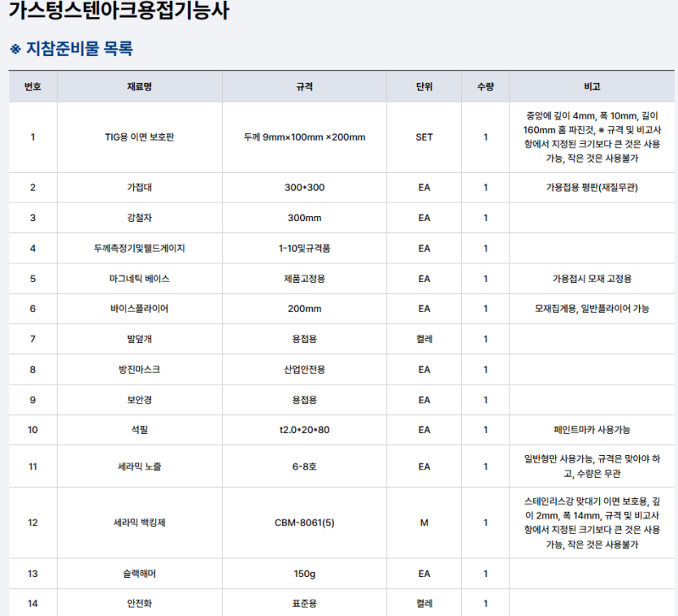Click the 산업안전용 spec cell
The height and width of the screenshot is (616, 678).
tap(304, 369)
